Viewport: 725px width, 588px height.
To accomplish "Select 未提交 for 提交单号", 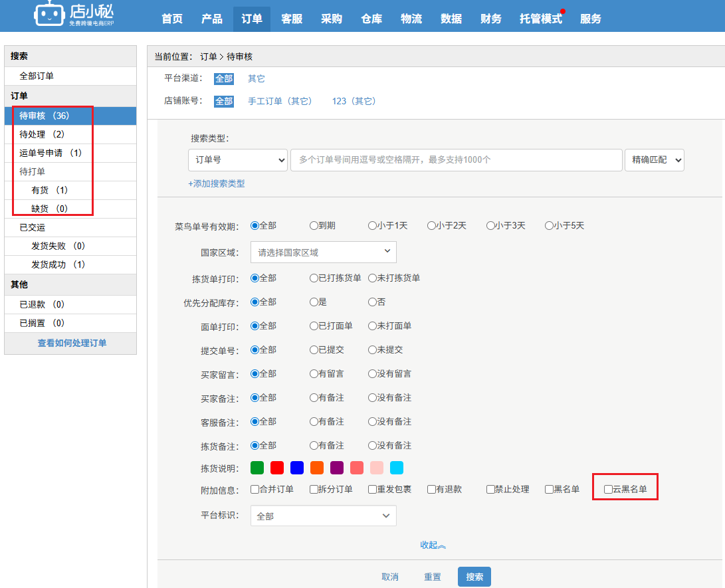I will (x=373, y=350).
